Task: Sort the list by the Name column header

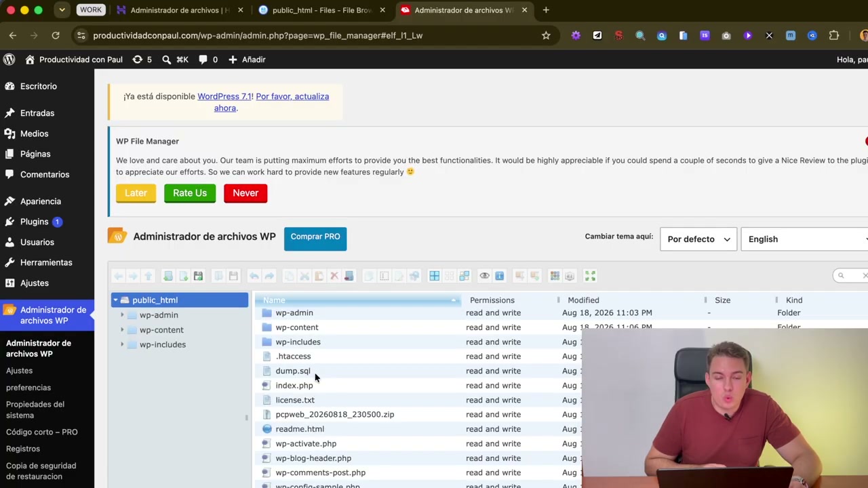Action: 357,300
